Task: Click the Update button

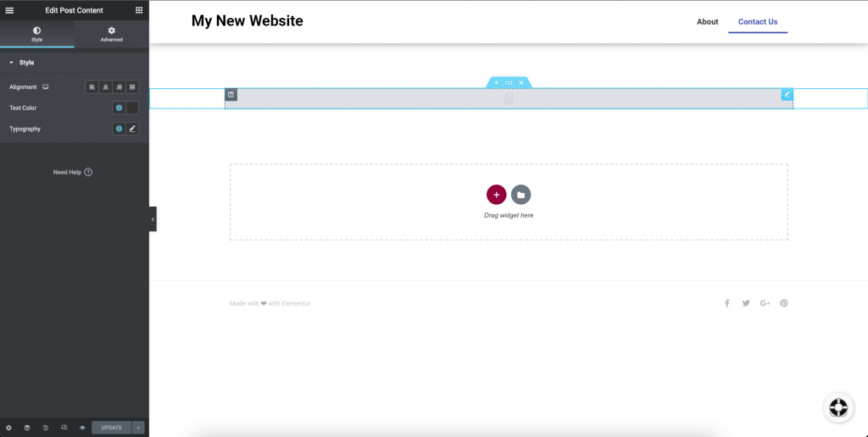Action: click(x=111, y=428)
